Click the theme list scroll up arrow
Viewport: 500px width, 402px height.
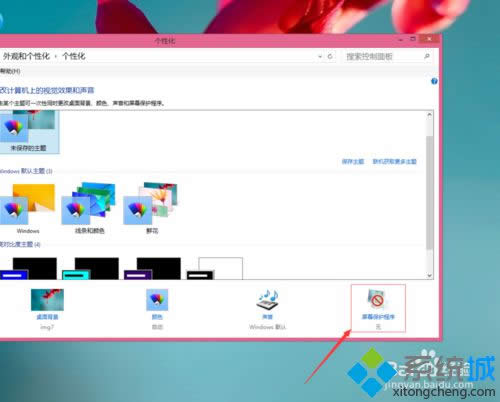point(430,115)
